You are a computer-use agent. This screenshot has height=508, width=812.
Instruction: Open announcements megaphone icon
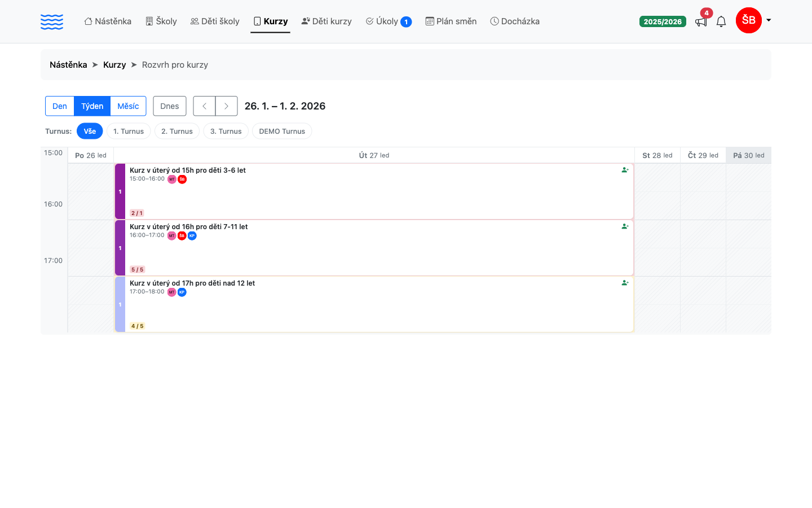coord(701,22)
